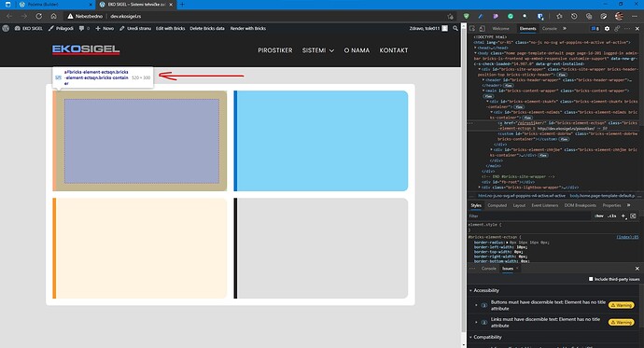Click Render with Bricks link

248,28
